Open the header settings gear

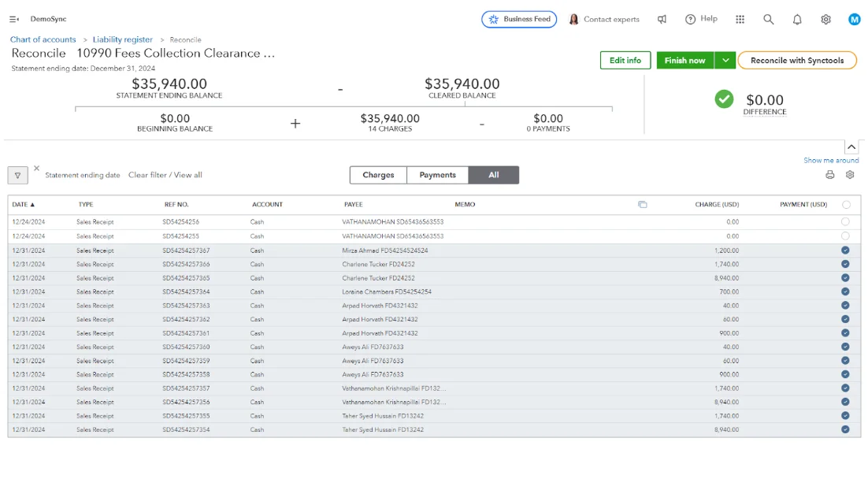pos(825,20)
